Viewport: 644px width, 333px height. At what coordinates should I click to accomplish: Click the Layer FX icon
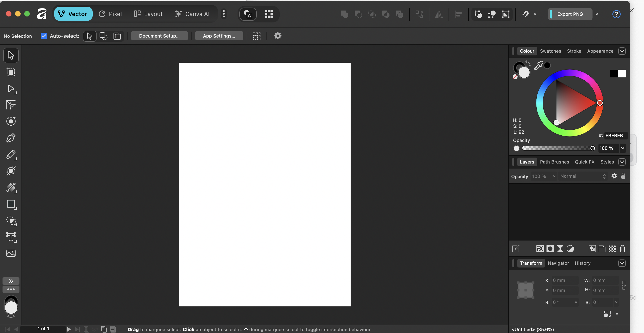coord(540,249)
